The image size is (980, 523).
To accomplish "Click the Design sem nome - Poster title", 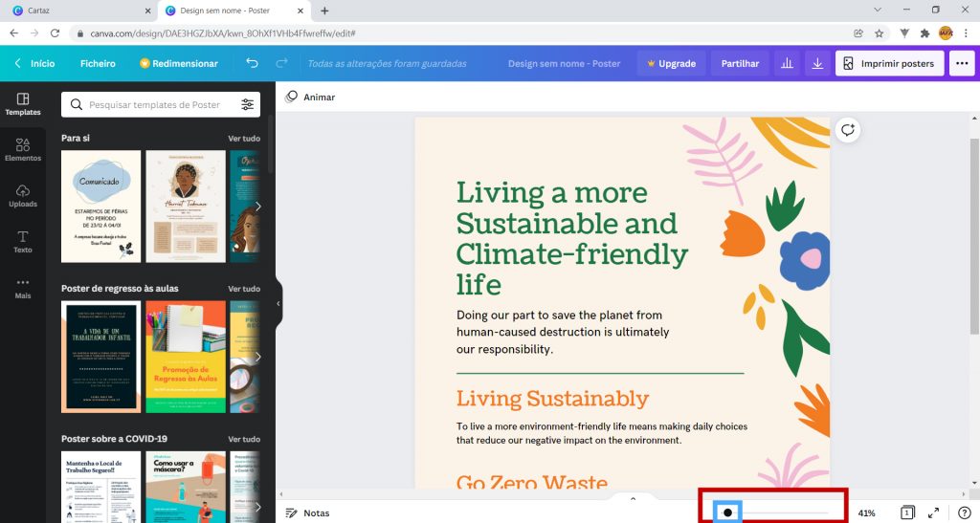I will [564, 63].
